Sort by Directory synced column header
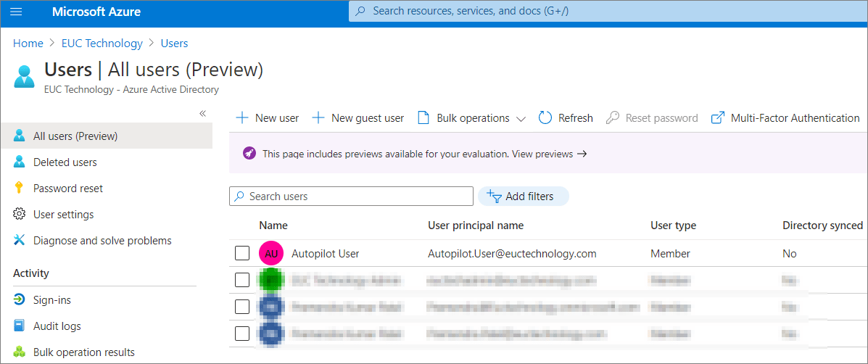868x364 pixels. point(822,226)
